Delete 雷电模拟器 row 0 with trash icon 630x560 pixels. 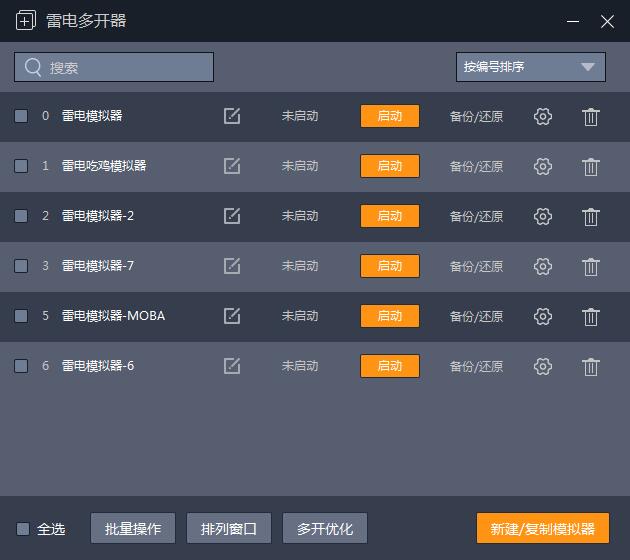[x=591, y=117]
